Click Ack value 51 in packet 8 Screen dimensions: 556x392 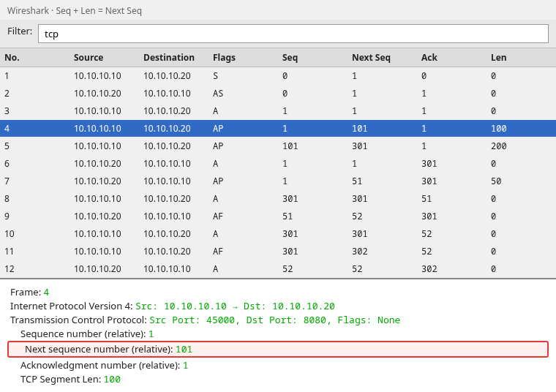coord(427,199)
